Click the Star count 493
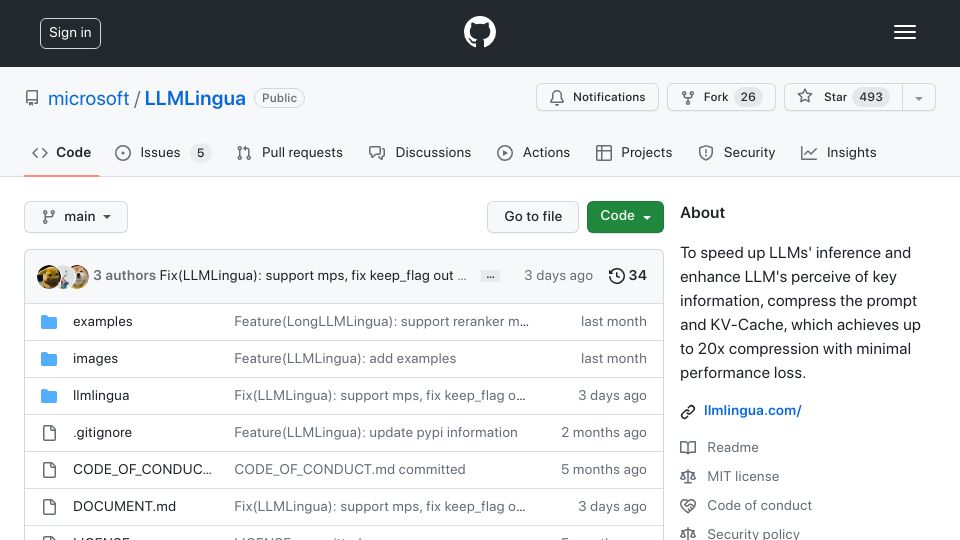The width and height of the screenshot is (960, 540). coord(871,97)
